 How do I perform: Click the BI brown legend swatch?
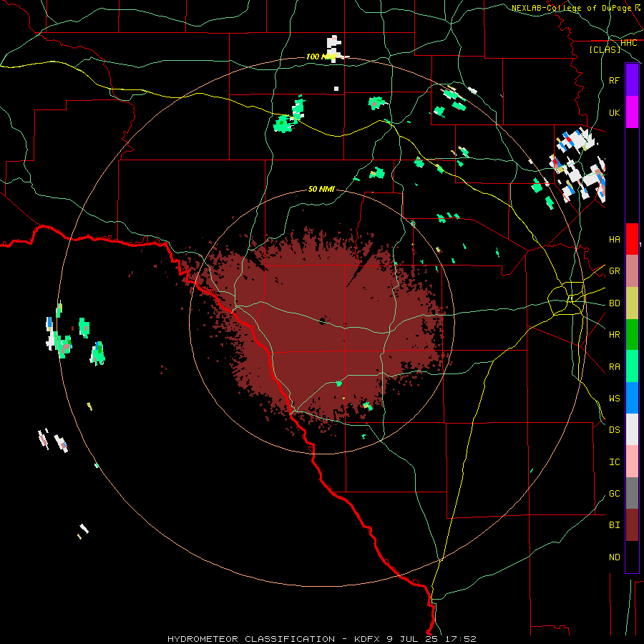tap(632, 525)
